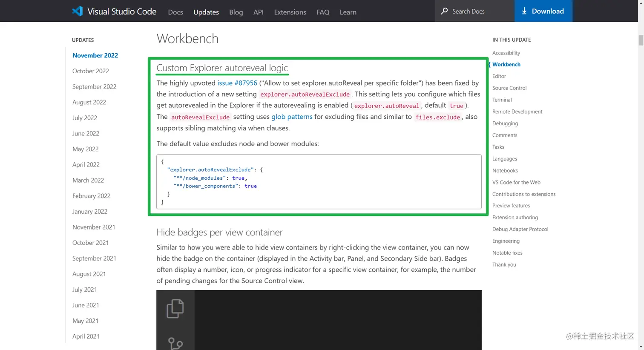Select the November 2022 update
Image resolution: width=644 pixels, height=350 pixels.
95,55
